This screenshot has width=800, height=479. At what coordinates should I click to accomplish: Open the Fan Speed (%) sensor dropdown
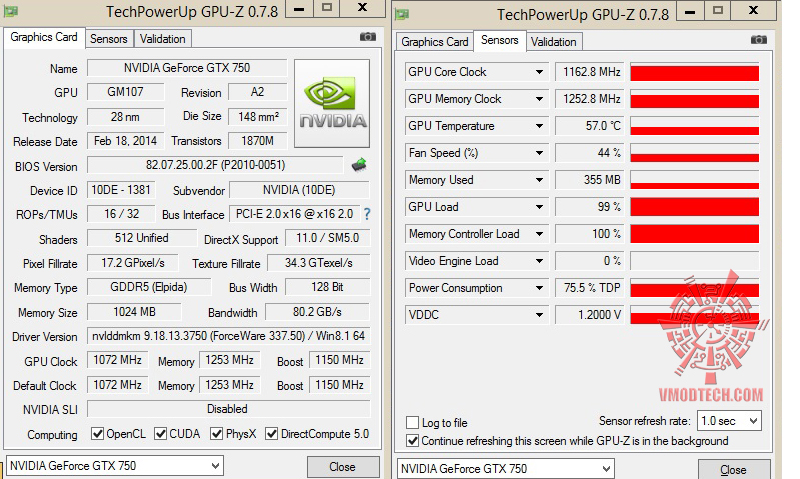click(x=539, y=153)
